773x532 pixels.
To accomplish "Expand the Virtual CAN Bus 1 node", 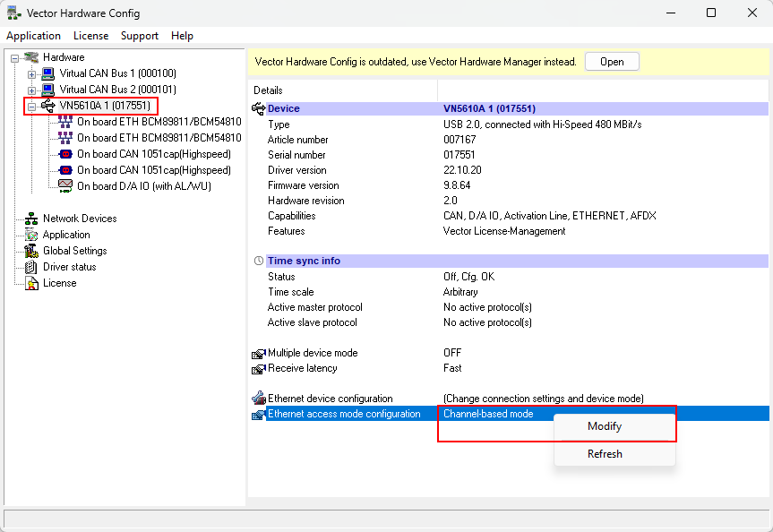I will click(31, 74).
